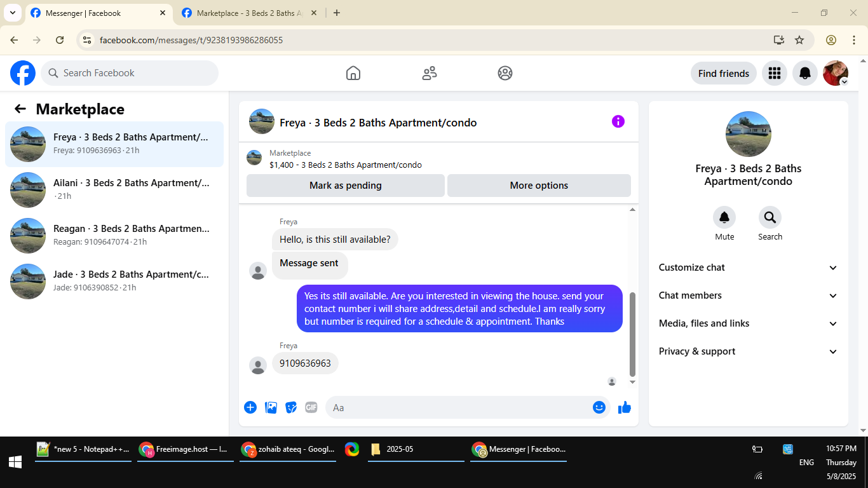The width and height of the screenshot is (868, 488).
Task: Send a like with the thumbs-up icon
Action: tap(625, 407)
